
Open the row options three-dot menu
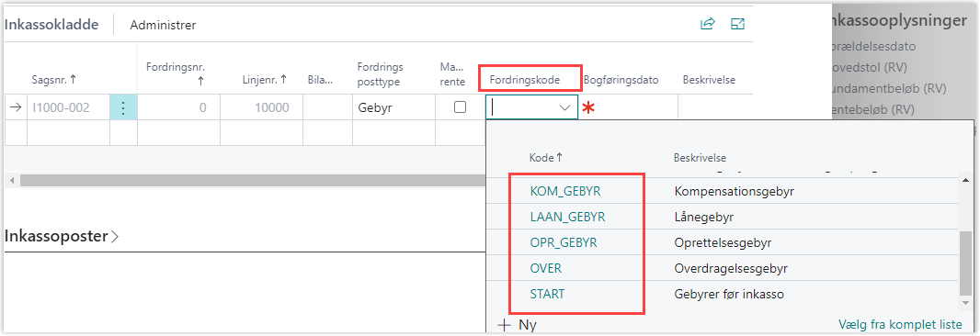point(123,108)
